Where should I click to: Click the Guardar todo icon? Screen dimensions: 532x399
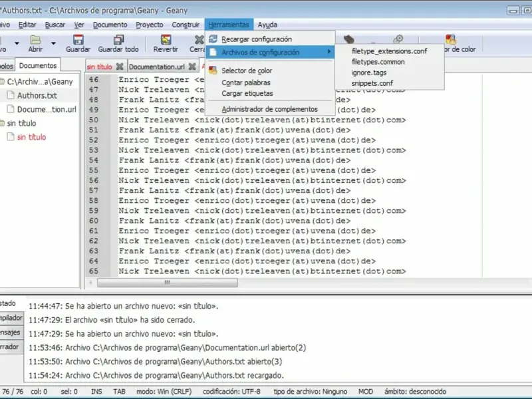[118, 40]
